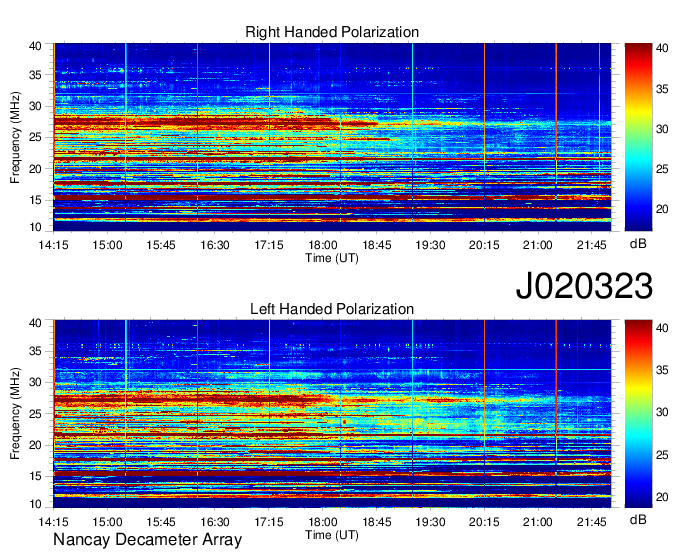Click 25 MHz frequency tick of Left Handed plot
The width and height of the screenshot is (680, 552).
click(35, 414)
